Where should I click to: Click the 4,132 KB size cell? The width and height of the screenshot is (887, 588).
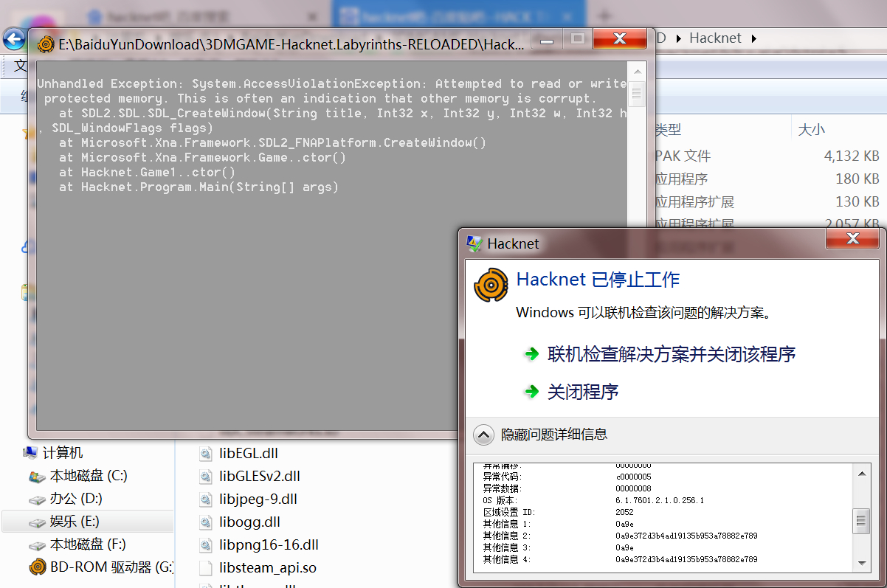(852, 156)
